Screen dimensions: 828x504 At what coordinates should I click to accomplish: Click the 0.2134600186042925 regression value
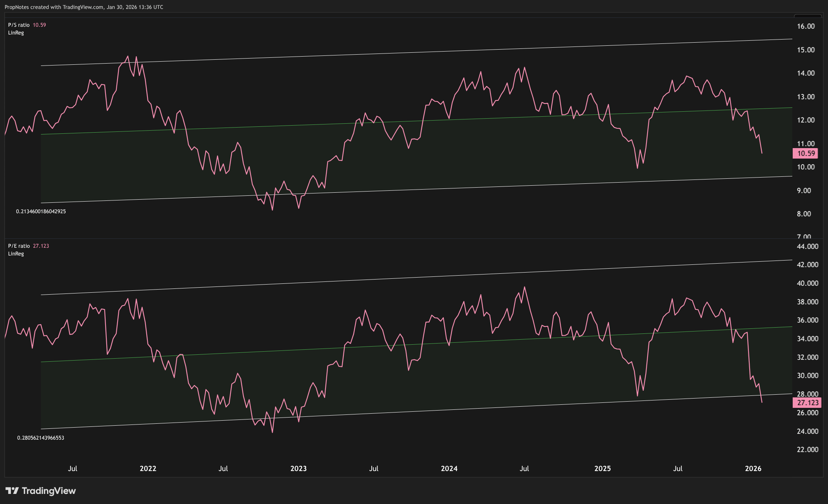click(41, 211)
